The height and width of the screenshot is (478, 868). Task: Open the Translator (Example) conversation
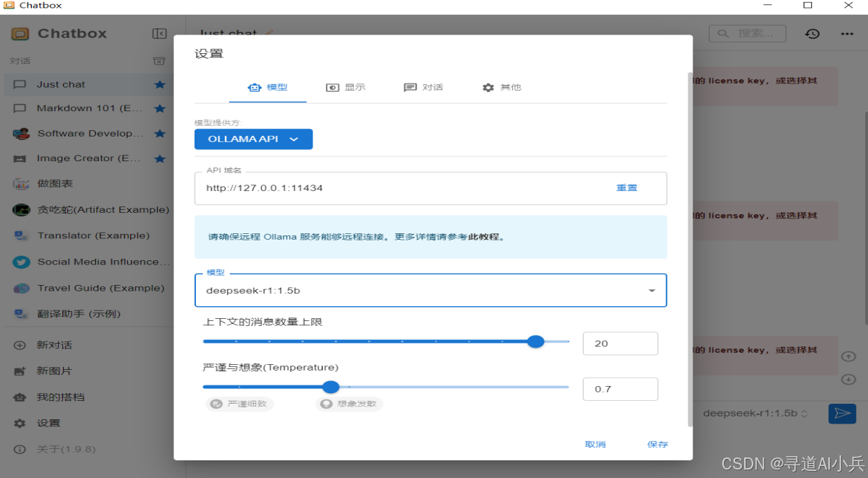pyautogui.click(x=88, y=235)
